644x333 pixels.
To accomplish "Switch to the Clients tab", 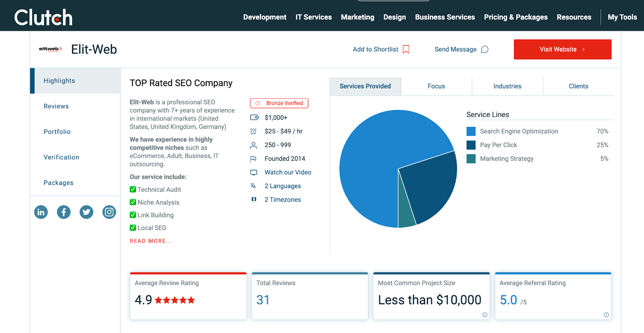I will [578, 86].
